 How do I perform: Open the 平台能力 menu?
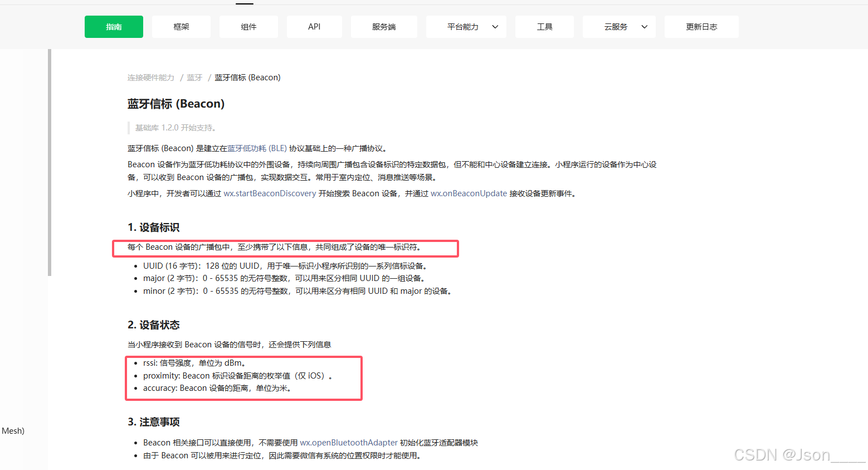pyautogui.click(x=466, y=27)
